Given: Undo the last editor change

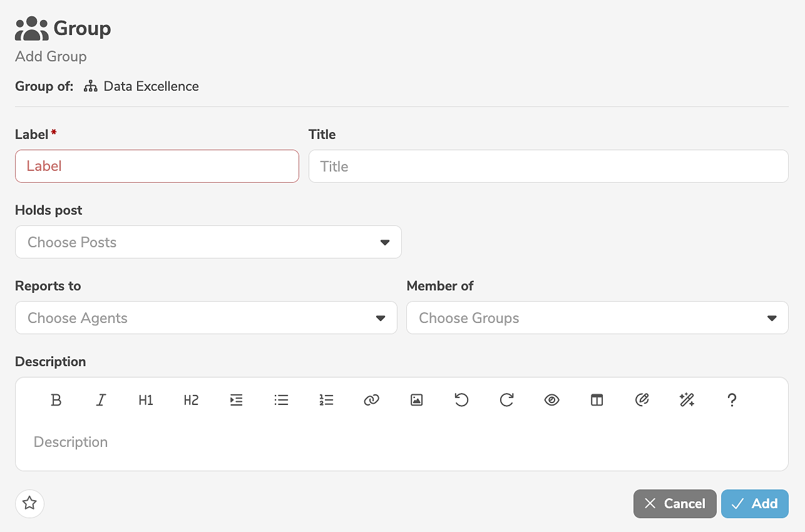Looking at the screenshot, I should click(x=461, y=400).
